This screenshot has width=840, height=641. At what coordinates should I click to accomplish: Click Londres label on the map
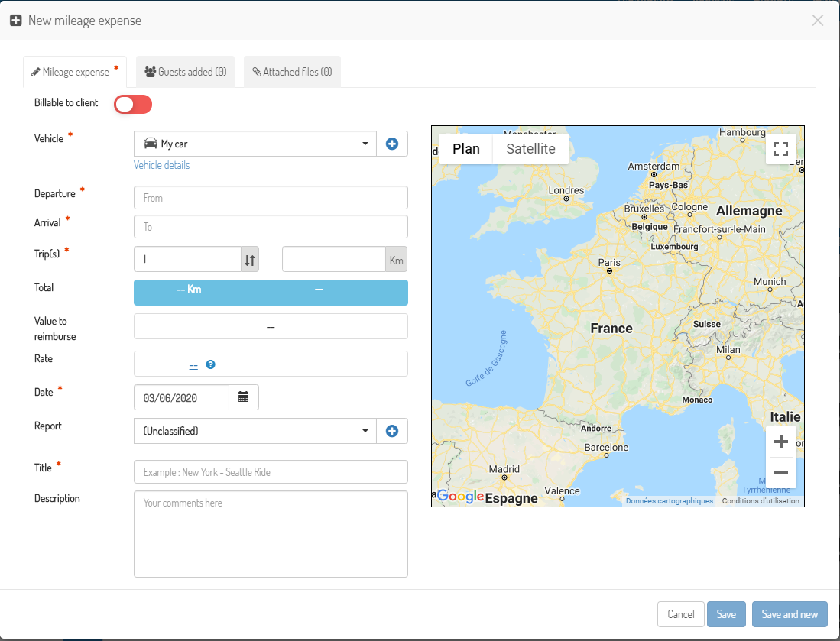[x=566, y=190]
